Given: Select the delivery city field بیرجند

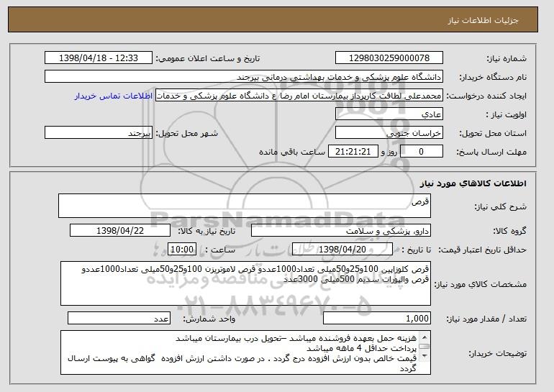Looking at the screenshot, I should (x=99, y=133).
